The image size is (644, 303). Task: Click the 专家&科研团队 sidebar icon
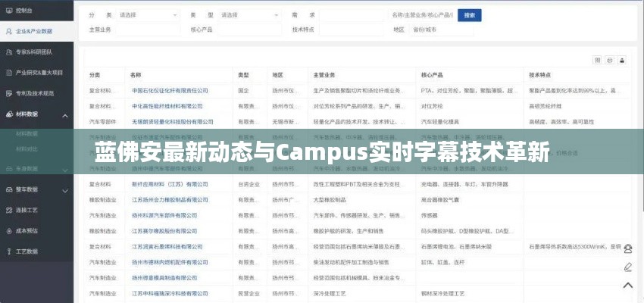(8, 52)
